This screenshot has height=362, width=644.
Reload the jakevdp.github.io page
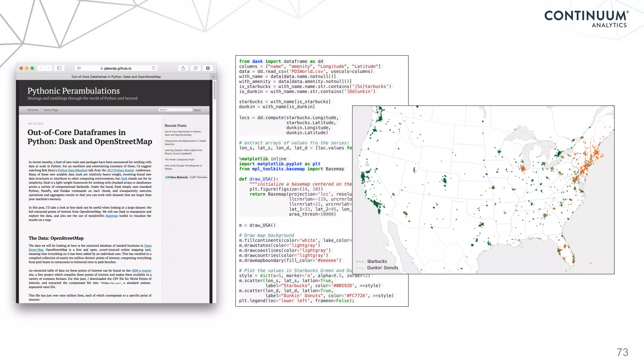154,68
